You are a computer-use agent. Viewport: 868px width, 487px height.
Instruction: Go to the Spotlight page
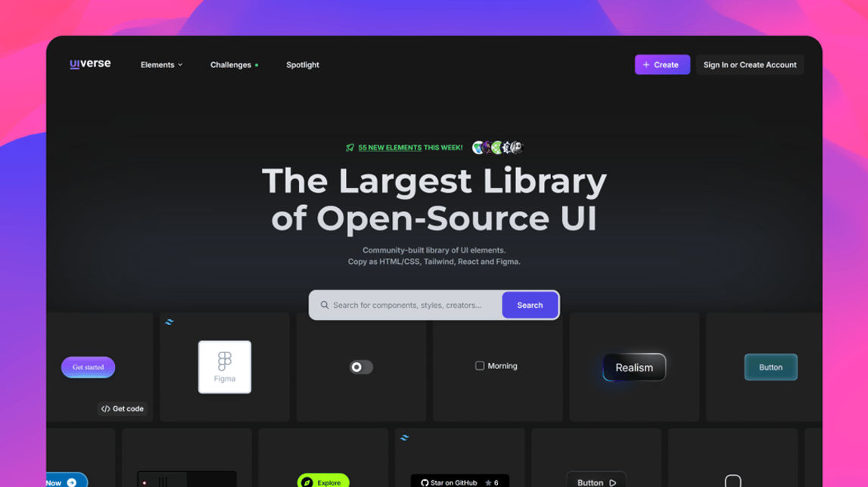pos(302,65)
